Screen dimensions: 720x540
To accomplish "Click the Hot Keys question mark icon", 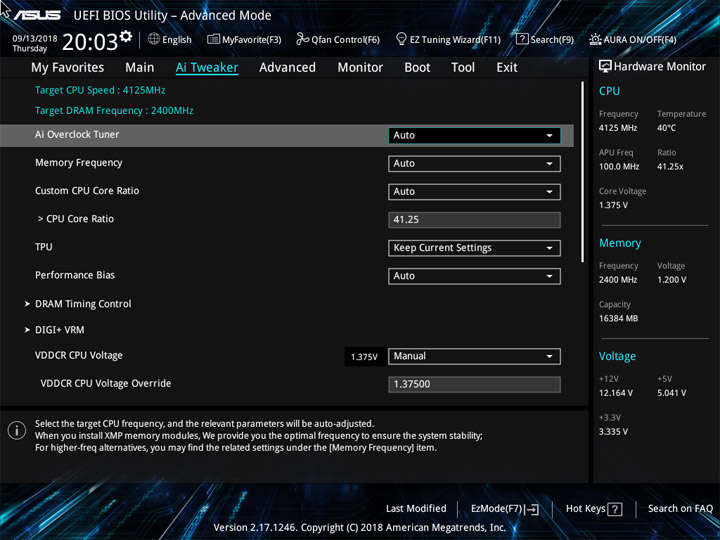I will [615, 509].
